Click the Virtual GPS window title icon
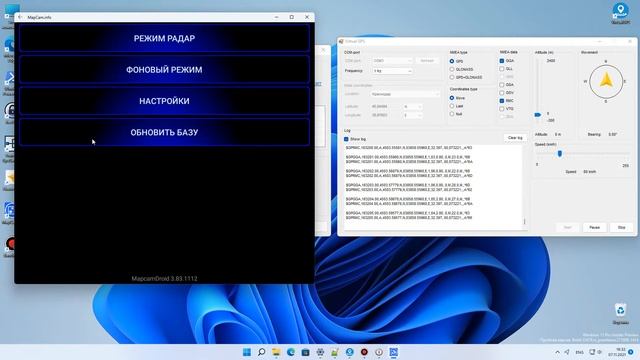This screenshot has height=360, width=640. point(341,42)
